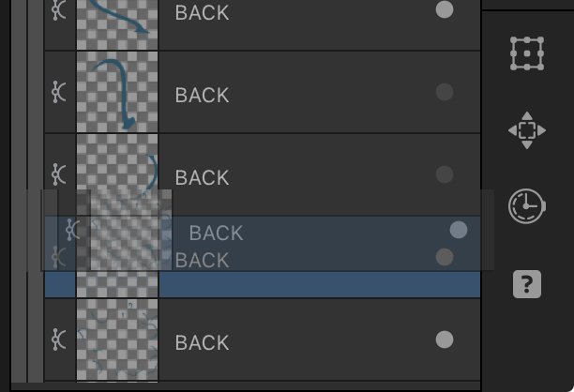
Task: Click the S-curve arrow layer thumbnail
Action: [117, 24]
